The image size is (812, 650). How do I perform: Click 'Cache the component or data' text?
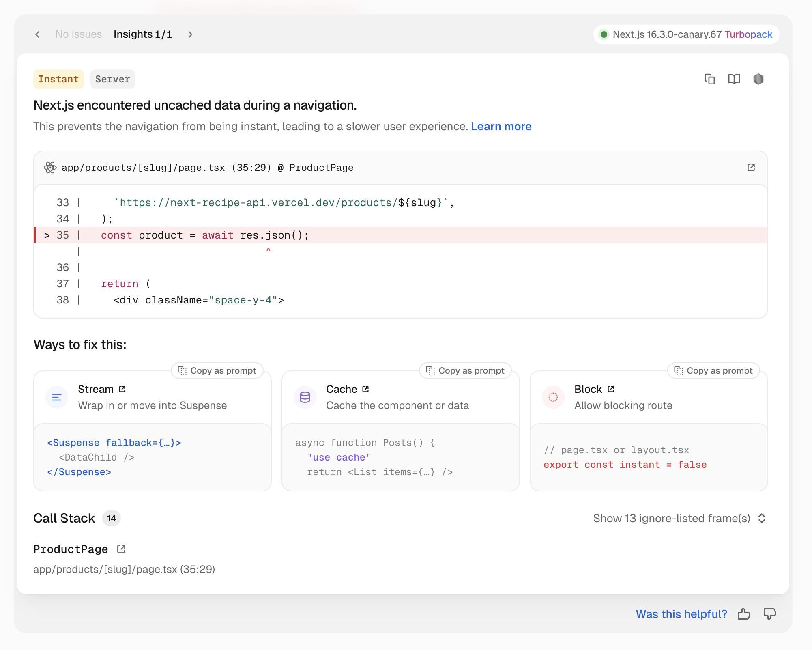397,405
